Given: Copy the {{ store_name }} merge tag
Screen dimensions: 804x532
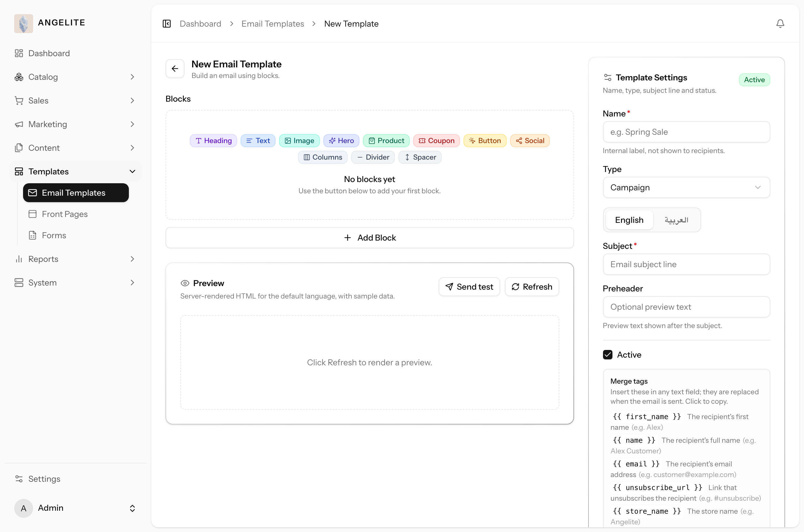Looking at the screenshot, I should 646,511.
